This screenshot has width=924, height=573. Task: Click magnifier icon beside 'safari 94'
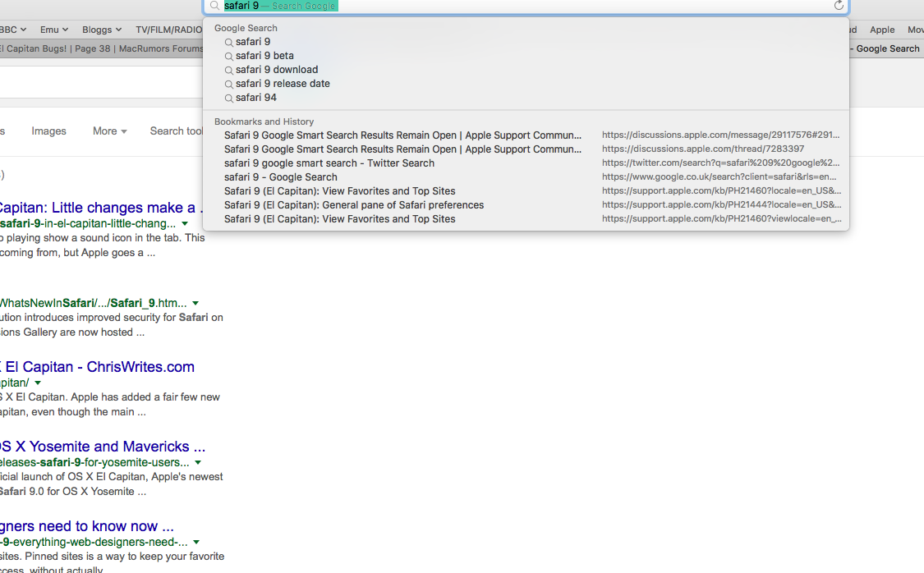pos(228,99)
